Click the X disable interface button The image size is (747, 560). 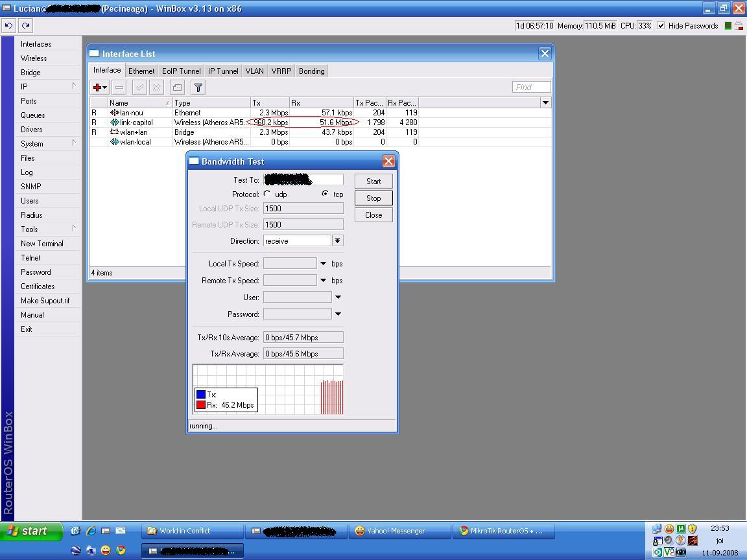click(156, 87)
